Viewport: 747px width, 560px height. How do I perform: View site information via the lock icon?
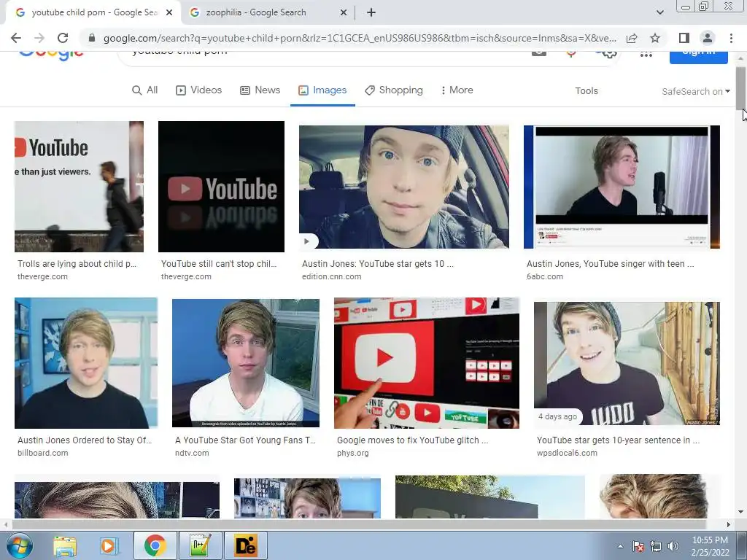coord(92,38)
